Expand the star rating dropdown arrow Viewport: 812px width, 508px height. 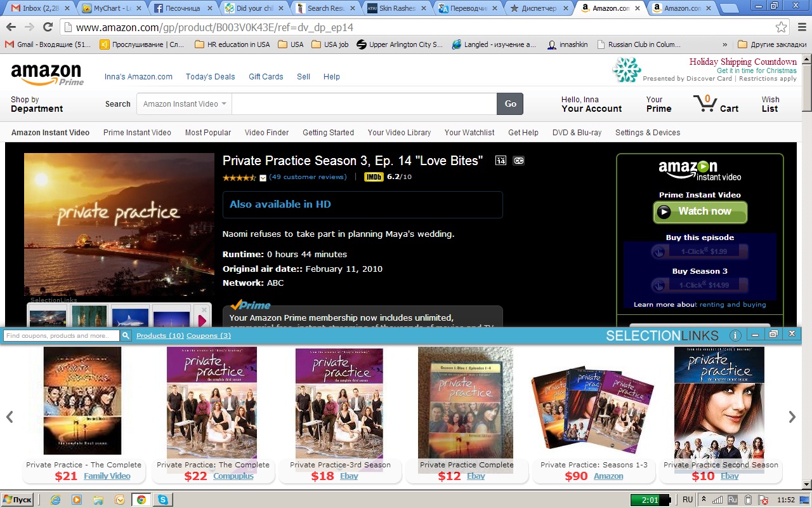coord(263,178)
